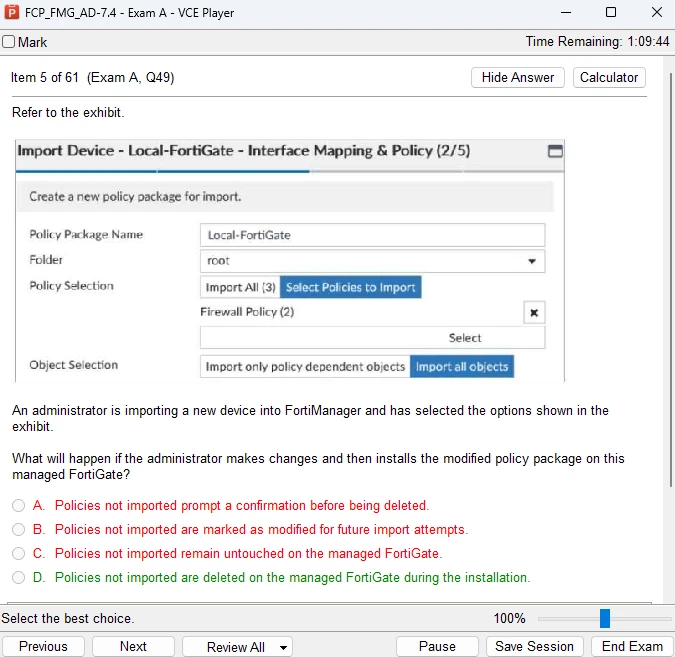Minimize the VCE Player window

566,12
